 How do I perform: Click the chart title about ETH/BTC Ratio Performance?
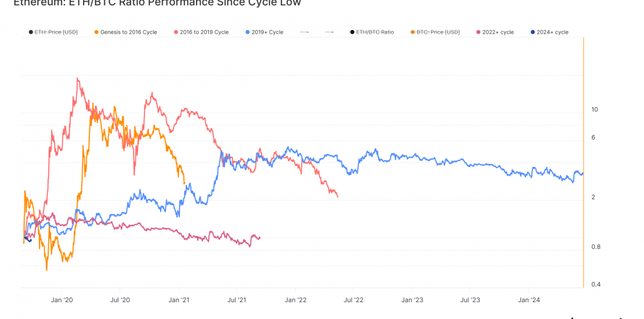(157, 3)
